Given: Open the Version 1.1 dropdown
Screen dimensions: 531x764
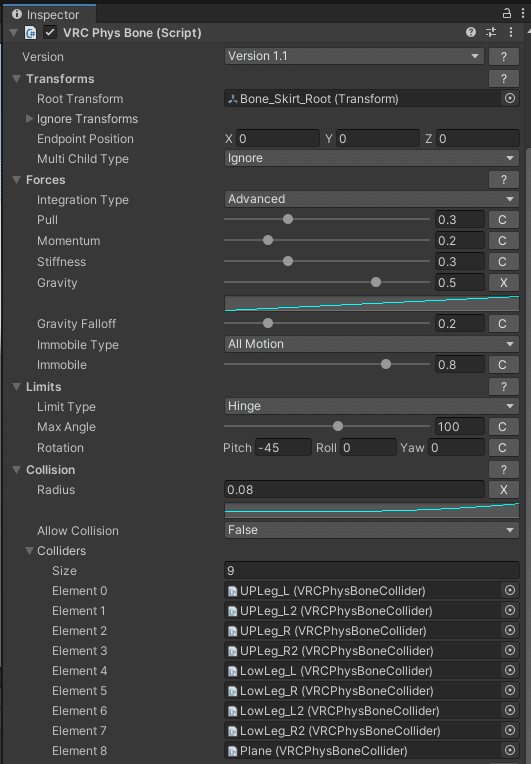Looking at the screenshot, I should pyautogui.click(x=354, y=56).
